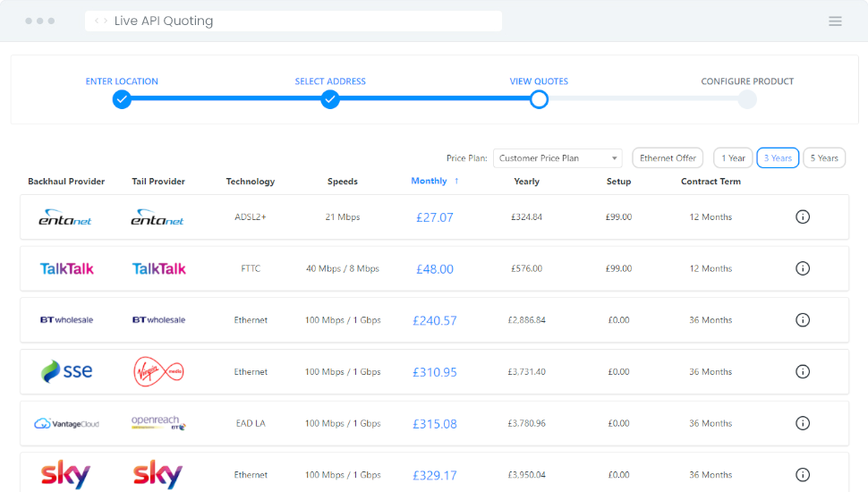Click the £576.00 yearly value
The height and width of the screenshot is (492, 868).
pyautogui.click(x=526, y=268)
